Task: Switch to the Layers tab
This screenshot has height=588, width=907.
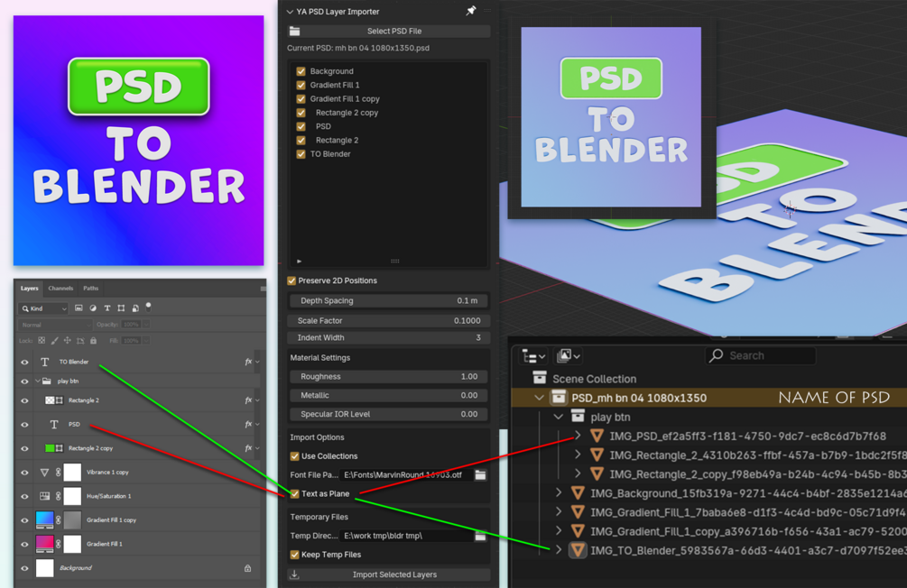Action: [x=30, y=288]
